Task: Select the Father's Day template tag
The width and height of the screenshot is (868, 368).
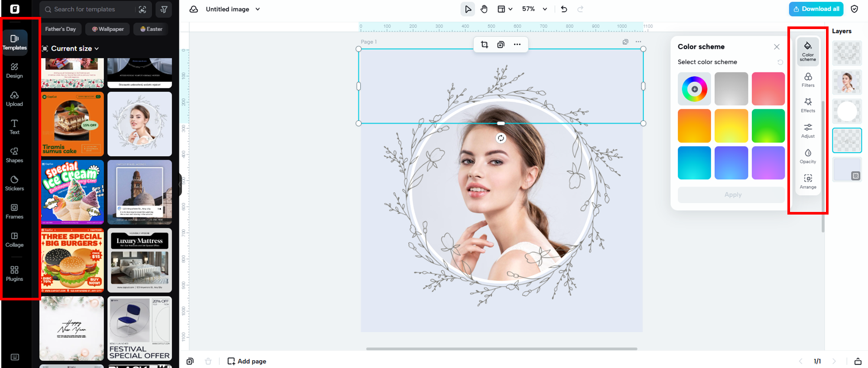Action: click(61, 29)
